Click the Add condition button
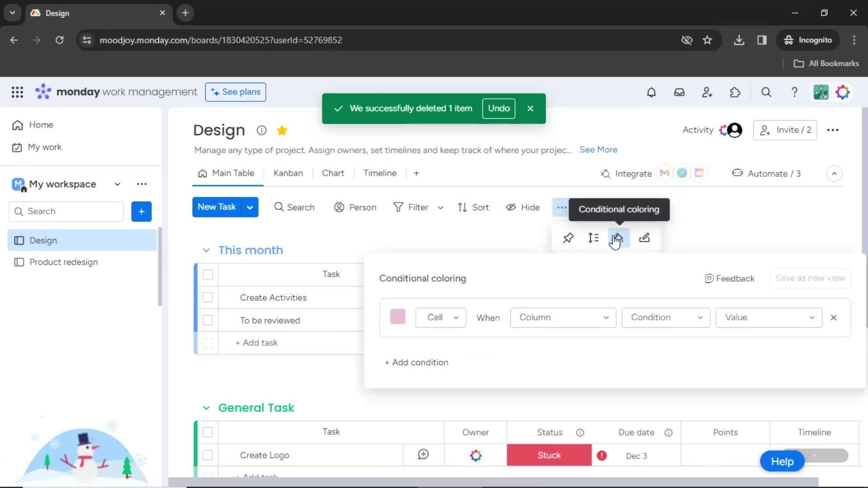The width and height of the screenshot is (868, 488). point(415,362)
